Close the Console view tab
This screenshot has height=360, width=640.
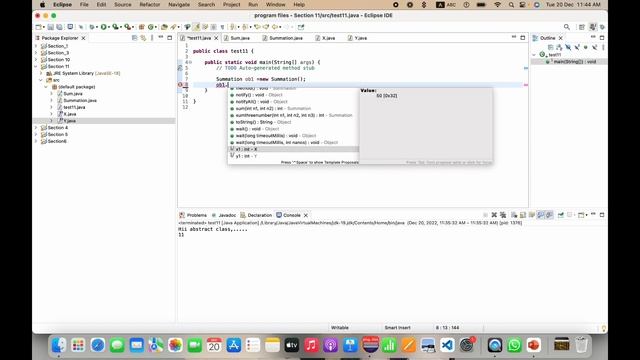point(306,215)
